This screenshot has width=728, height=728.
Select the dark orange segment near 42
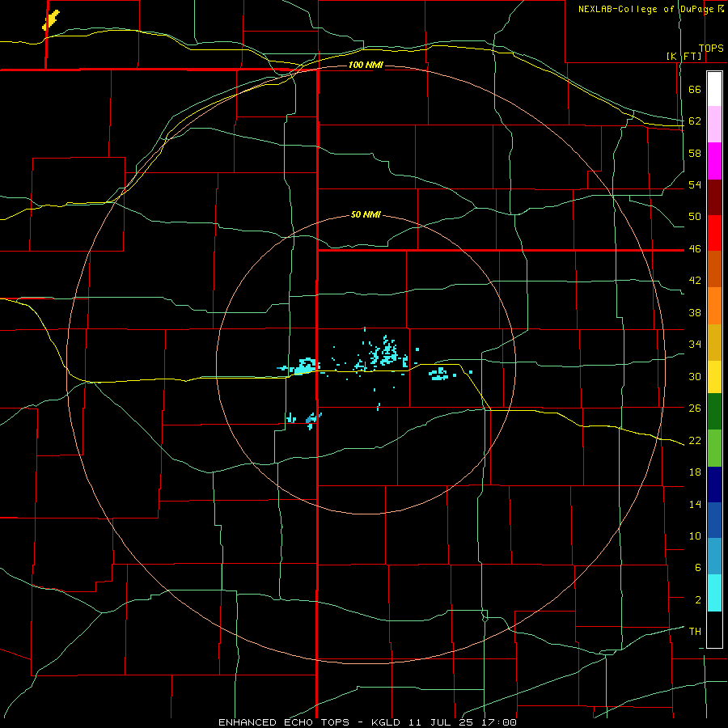pyautogui.click(x=714, y=269)
